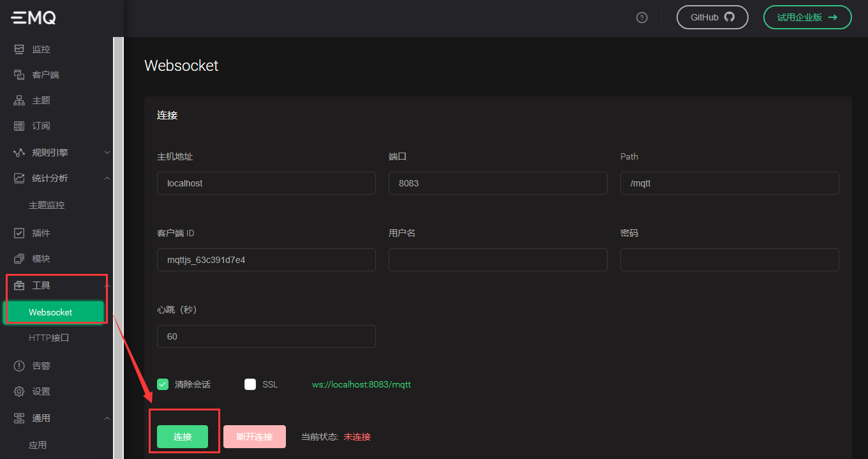The image size is (868, 459).
Task: Open the 告警 alerts page
Action: coord(19,365)
